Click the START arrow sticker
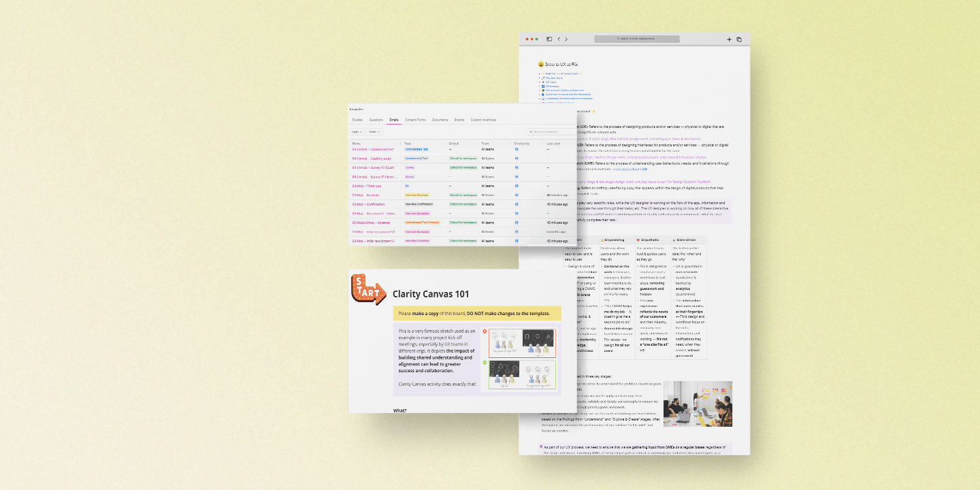 pos(367,289)
